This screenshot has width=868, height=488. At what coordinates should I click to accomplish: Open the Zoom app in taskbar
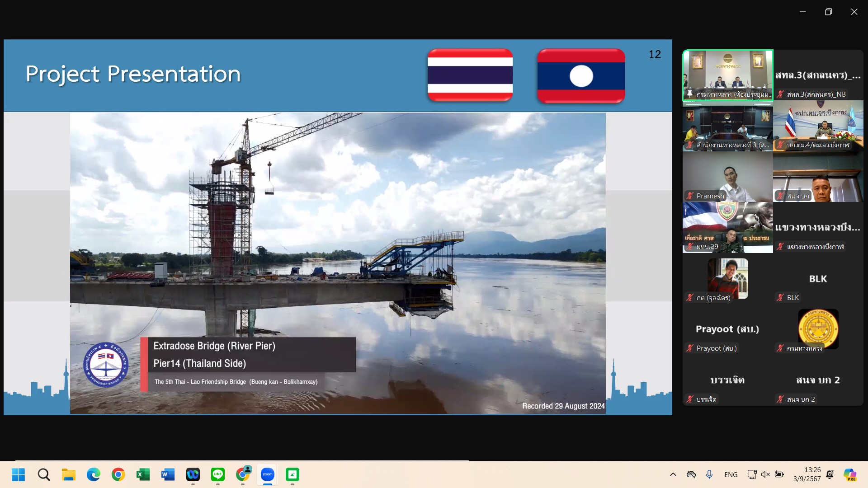coord(268,474)
